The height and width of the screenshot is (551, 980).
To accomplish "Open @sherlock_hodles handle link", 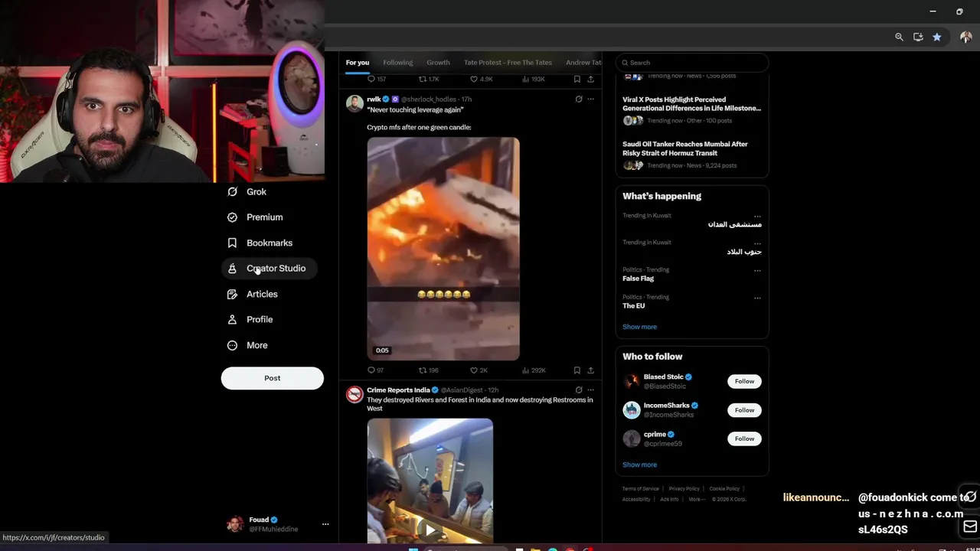I will (x=428, y=99).
